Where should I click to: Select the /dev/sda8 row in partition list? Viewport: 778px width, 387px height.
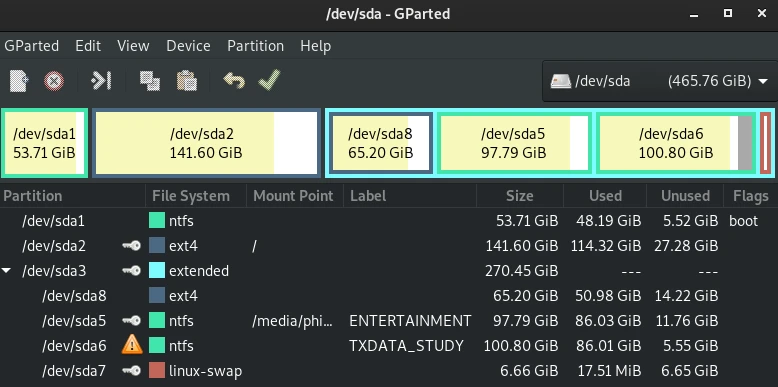(389, 296)
